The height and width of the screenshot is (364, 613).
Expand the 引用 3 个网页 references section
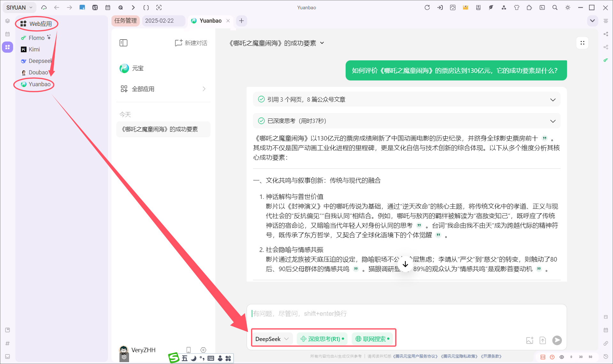(x=406, y=100)
